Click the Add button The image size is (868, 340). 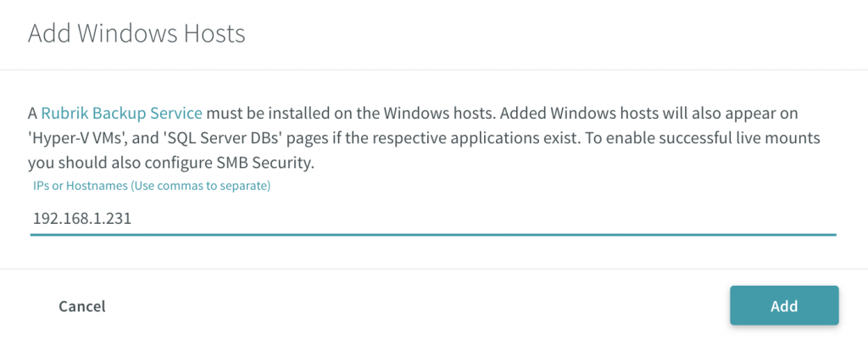[784, 306]
